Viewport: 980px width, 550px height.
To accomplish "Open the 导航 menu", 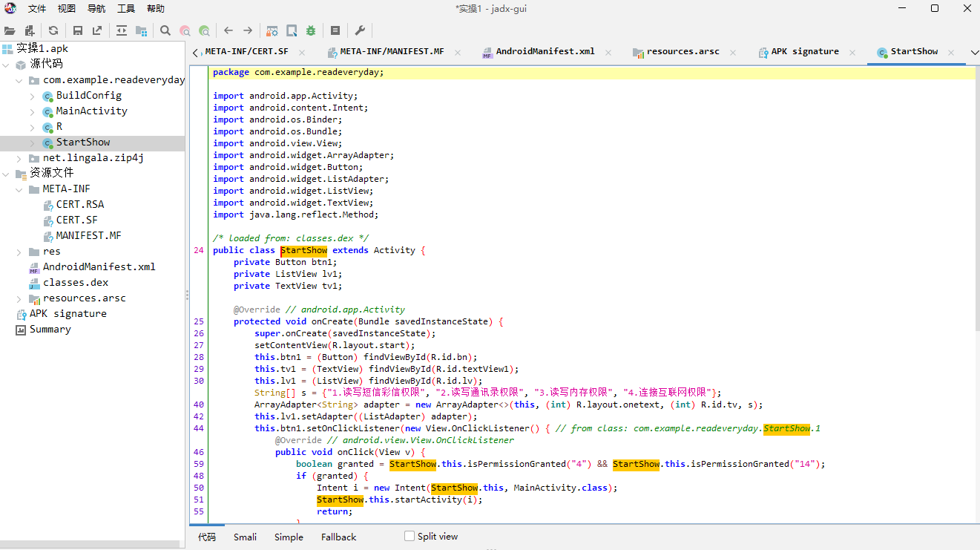I will coord(96,9).
